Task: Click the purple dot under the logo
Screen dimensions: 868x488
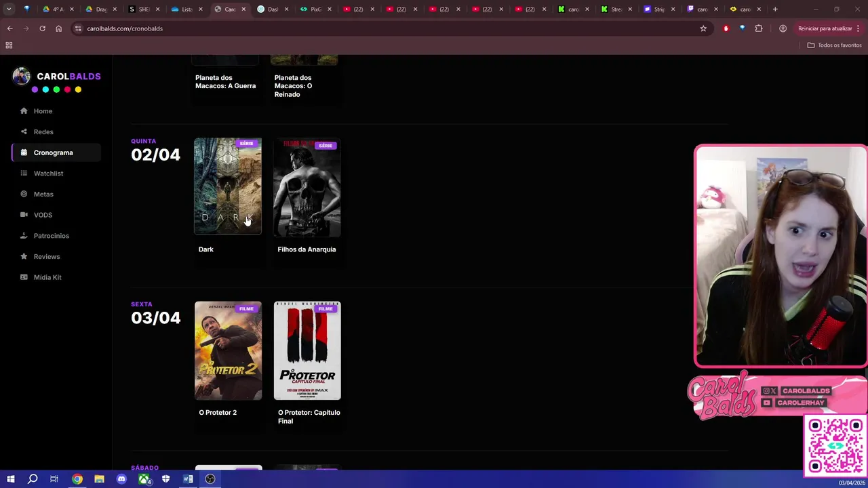Action: tap(35, 89)
